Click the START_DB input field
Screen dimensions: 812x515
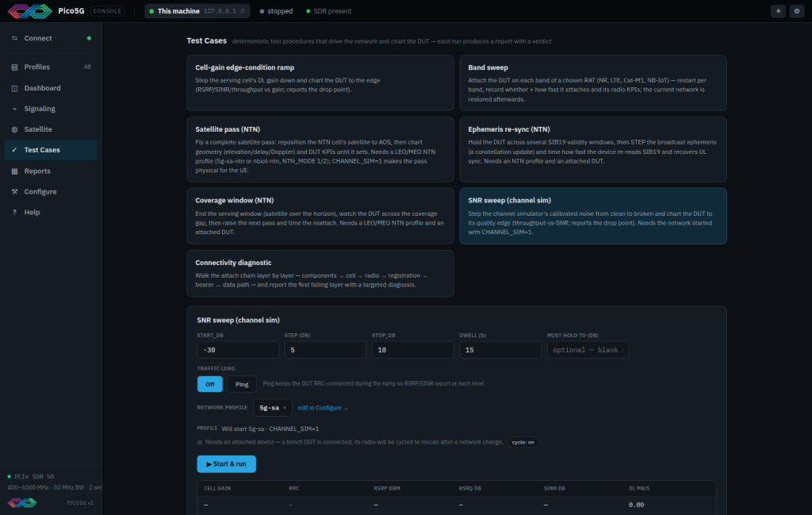pos(238,350)
